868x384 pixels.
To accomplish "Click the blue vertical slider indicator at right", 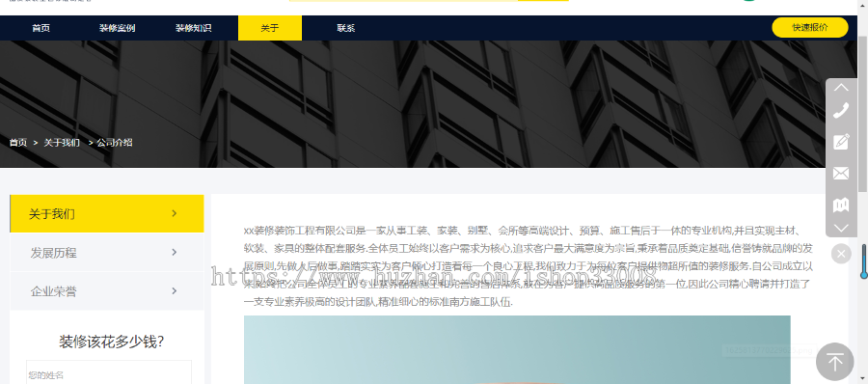I will pyautogui.click(x=863, y=261).
